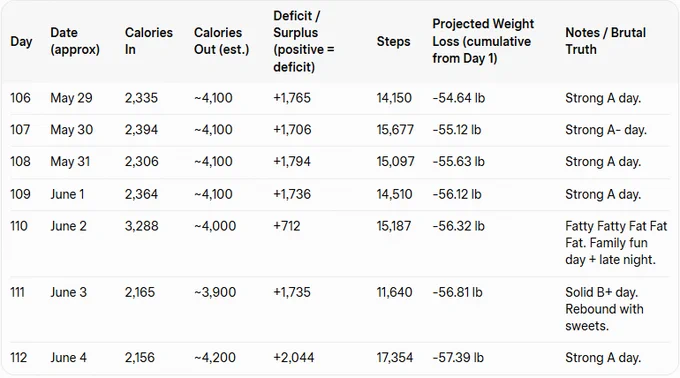Click the Date (approx) header
This screenshot has height=378, width=680.
click(75, 41)
